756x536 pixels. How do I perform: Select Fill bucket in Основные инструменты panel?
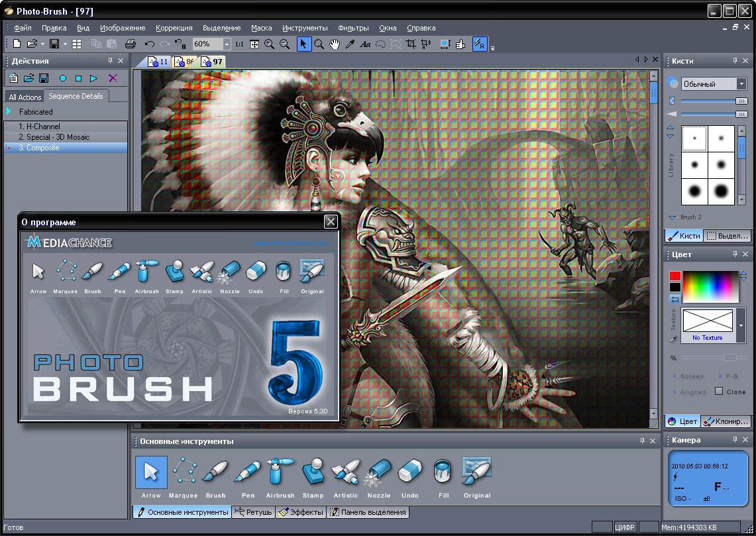[443, 477]
